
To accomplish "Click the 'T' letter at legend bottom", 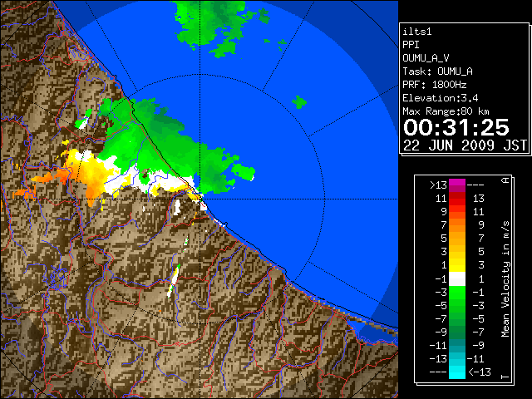I will point(505,377).
